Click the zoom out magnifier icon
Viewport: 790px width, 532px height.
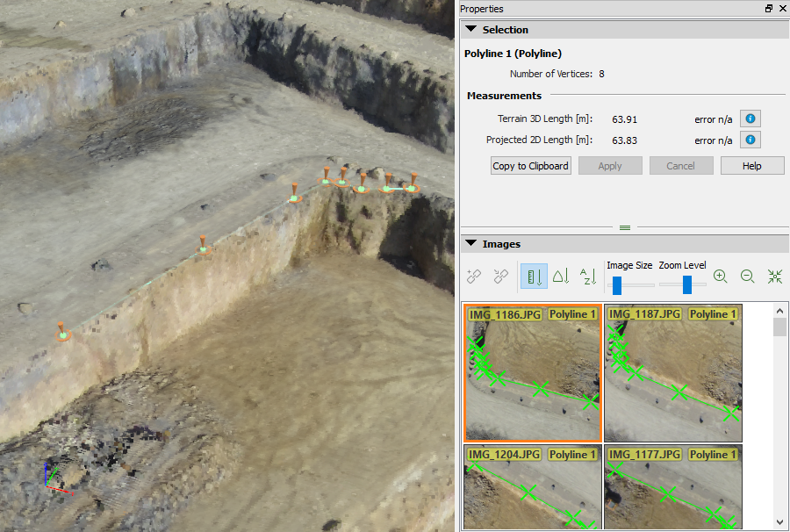pos(747,276)
